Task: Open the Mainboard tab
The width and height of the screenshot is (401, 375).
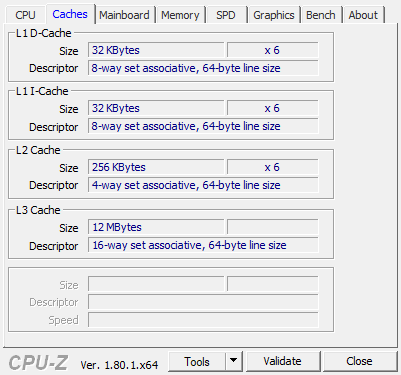Action: point(124,15)
